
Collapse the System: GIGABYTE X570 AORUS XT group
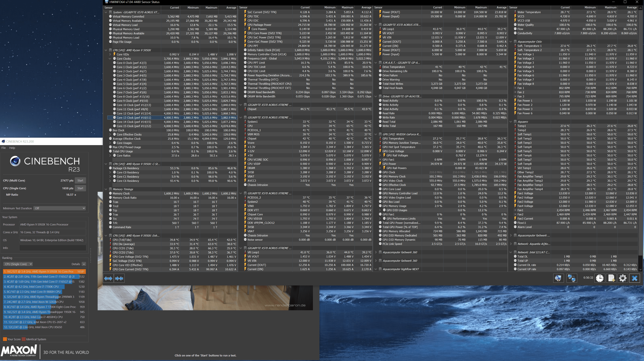coord(106,12)
